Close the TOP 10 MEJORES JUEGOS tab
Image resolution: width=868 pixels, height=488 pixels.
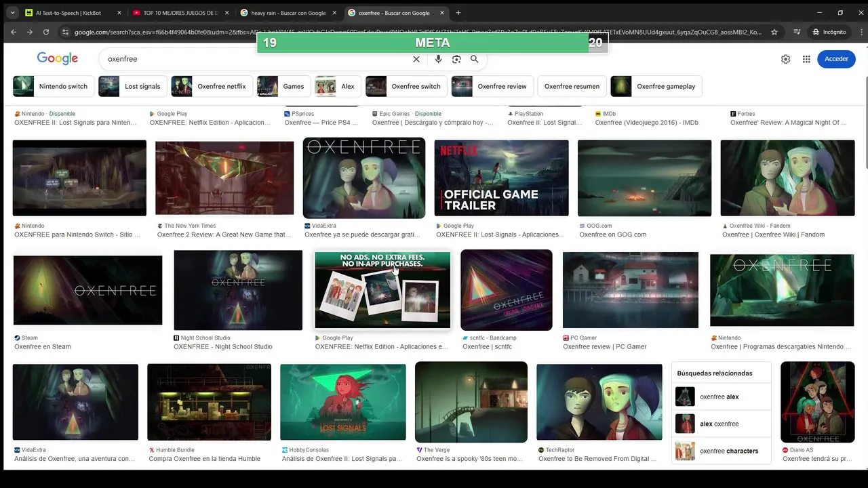point(227,13)
